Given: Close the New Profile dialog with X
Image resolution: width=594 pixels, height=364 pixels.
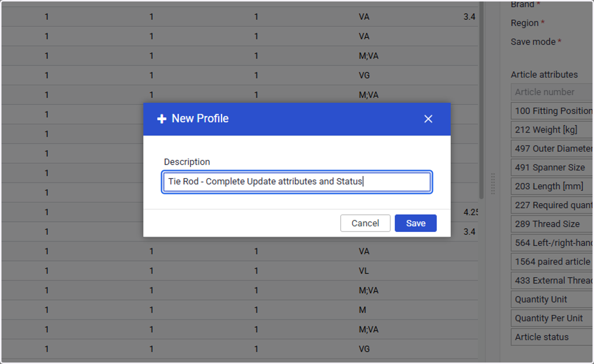Looking at the screenshot, I should coord(428,119).
